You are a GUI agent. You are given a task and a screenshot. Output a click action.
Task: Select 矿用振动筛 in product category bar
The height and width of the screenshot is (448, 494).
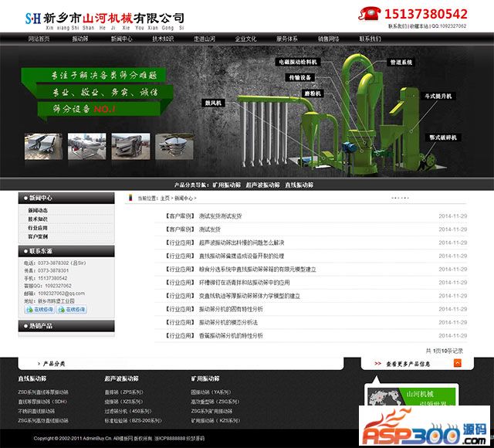(x=226, y=185)
